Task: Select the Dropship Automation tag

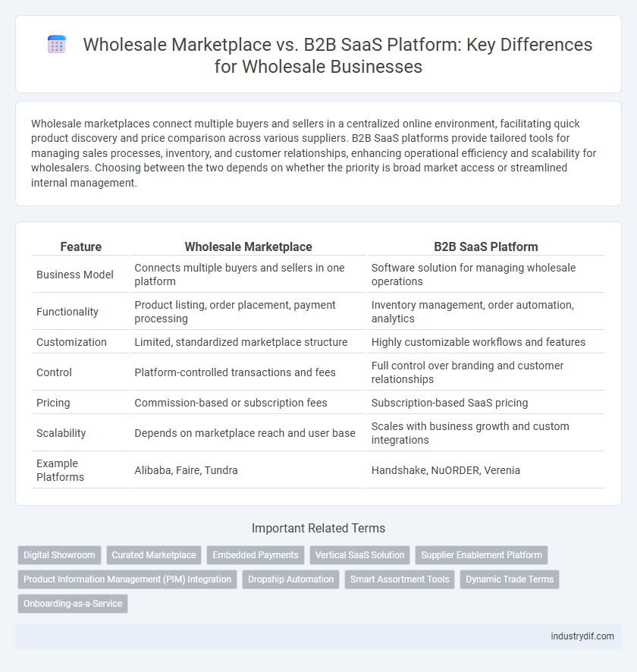Action: click(291, 579)
